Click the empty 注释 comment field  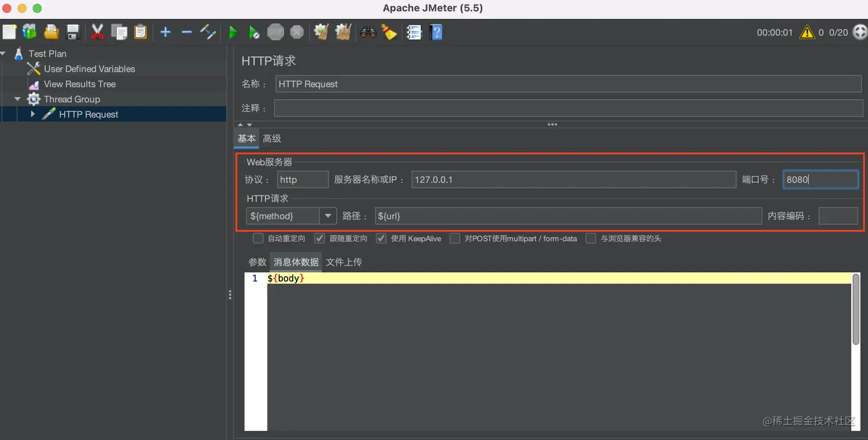[x=568, y=108]
